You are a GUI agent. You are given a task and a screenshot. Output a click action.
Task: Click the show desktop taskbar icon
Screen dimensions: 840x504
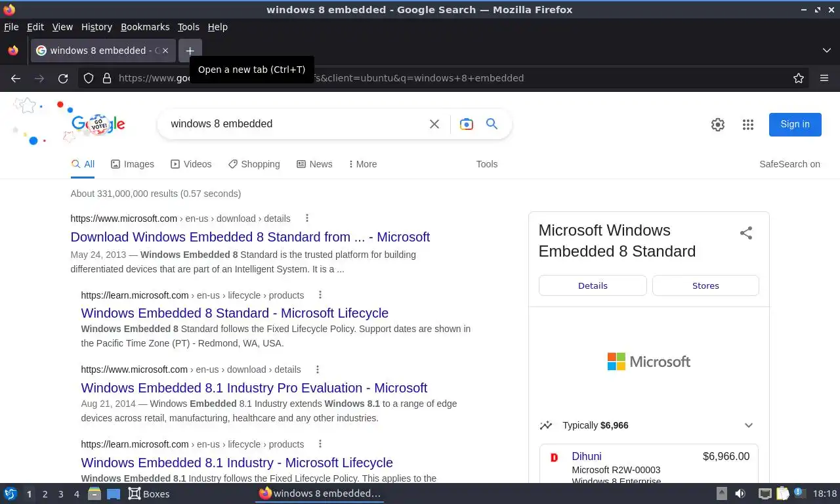114,493
